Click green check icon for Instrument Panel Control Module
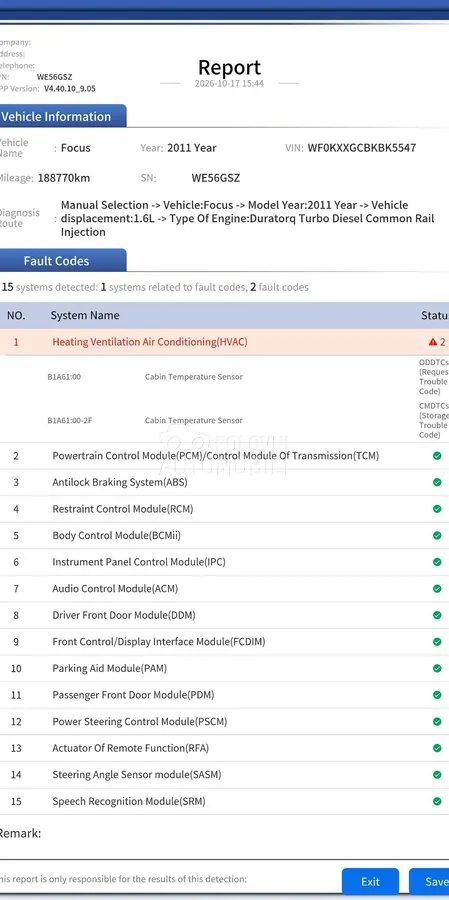Image resolution: width=449 pixels, height=900 pixels. [x=437, y=562]
